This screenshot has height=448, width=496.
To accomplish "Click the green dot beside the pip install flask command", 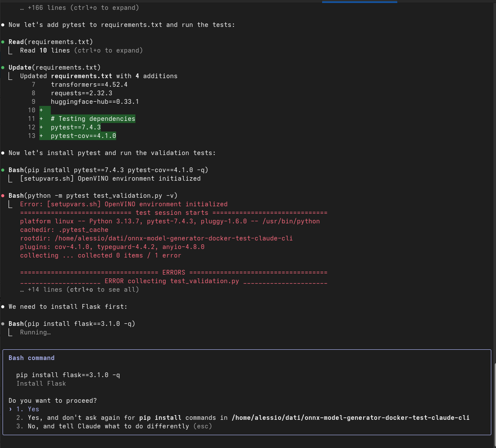I will 3,324.
